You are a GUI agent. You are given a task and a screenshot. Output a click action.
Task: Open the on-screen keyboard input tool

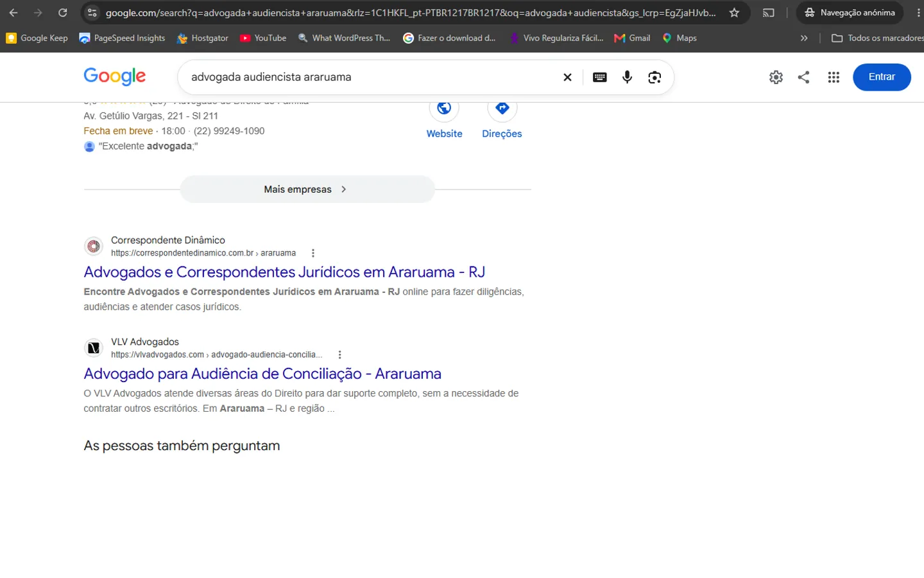pyautogui.click(x=600, y=77)
